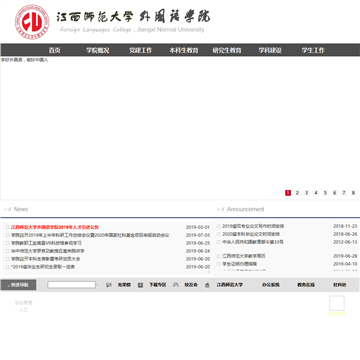Select slide 8 in banner pagination
This screenshot has width=360, height=360.
(x=353, y=193)
